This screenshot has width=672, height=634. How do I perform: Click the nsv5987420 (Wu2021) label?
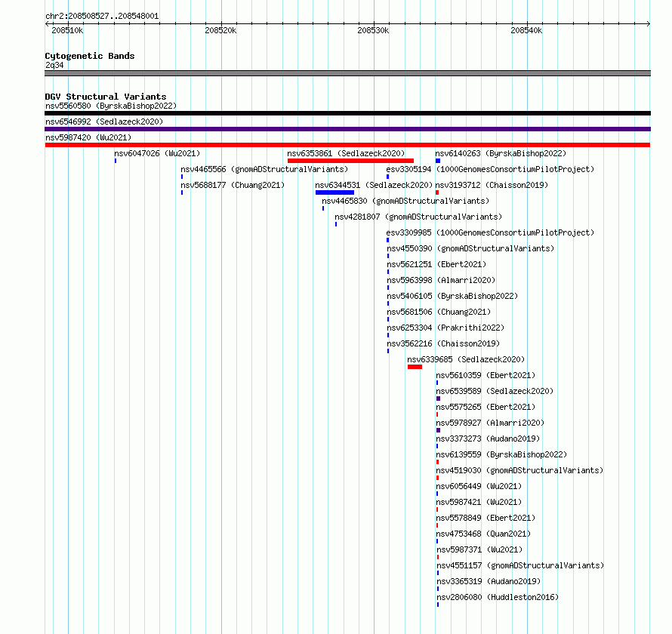click(x=88, y=137)
